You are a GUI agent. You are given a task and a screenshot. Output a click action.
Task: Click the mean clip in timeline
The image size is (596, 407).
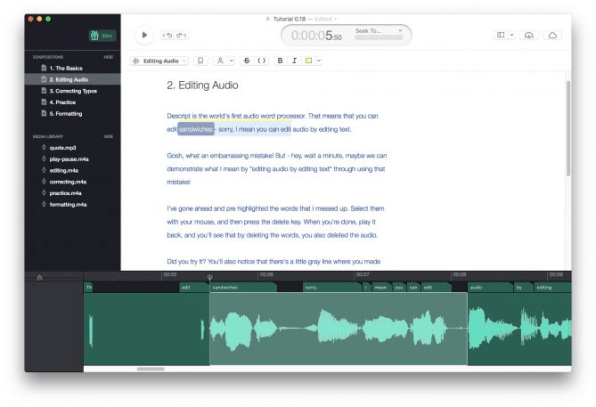click(x=382, y=287)
